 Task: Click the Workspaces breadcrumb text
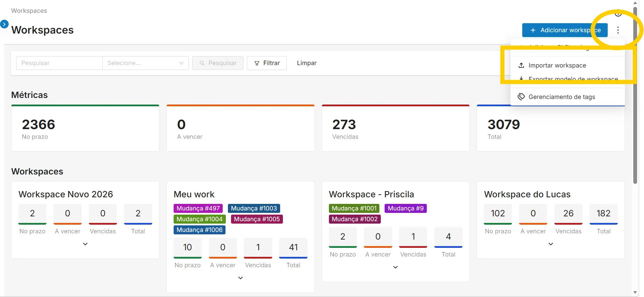pos(29,11)
